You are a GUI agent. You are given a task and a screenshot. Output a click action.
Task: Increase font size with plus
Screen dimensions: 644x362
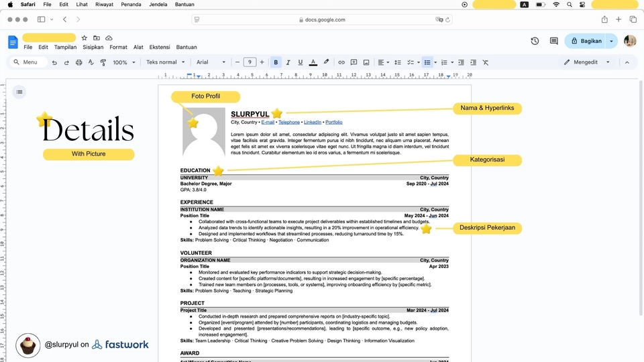[262, 62]
